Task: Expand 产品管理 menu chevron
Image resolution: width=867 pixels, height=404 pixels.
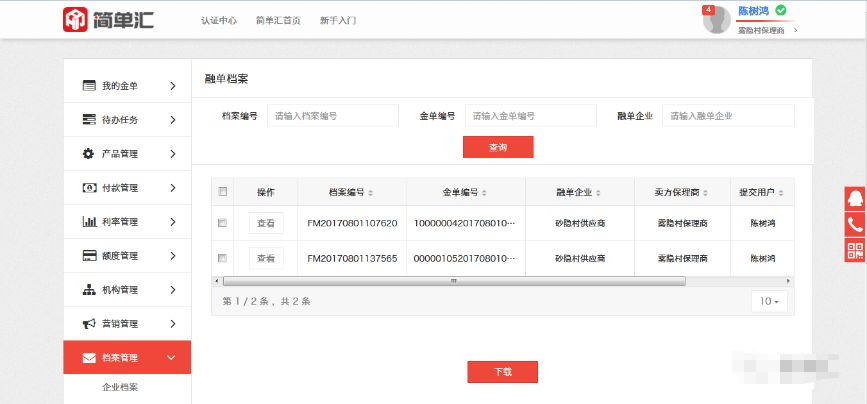Action: point(173,154)
